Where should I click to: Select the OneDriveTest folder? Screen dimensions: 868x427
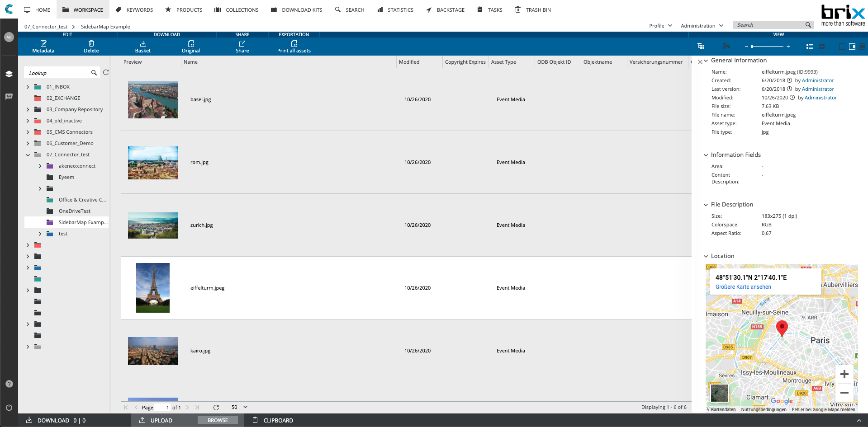[75, 211]
